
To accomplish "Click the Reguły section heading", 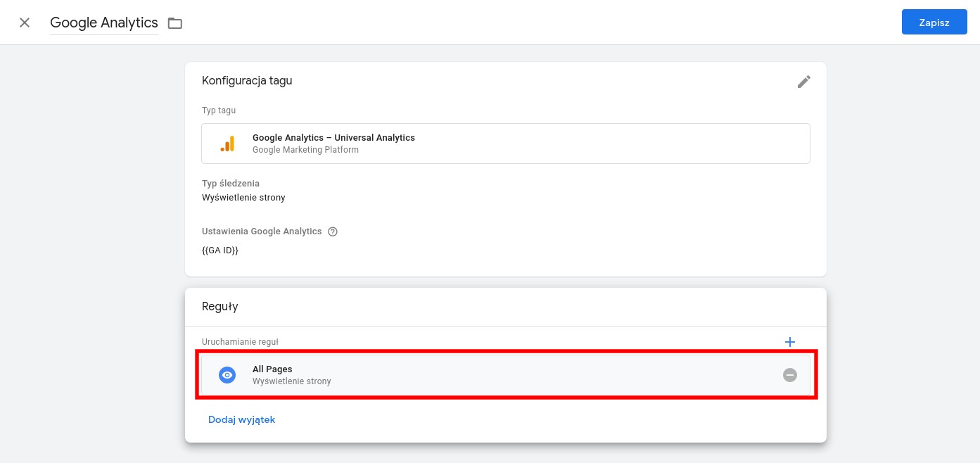I will (x=220, y=307).
